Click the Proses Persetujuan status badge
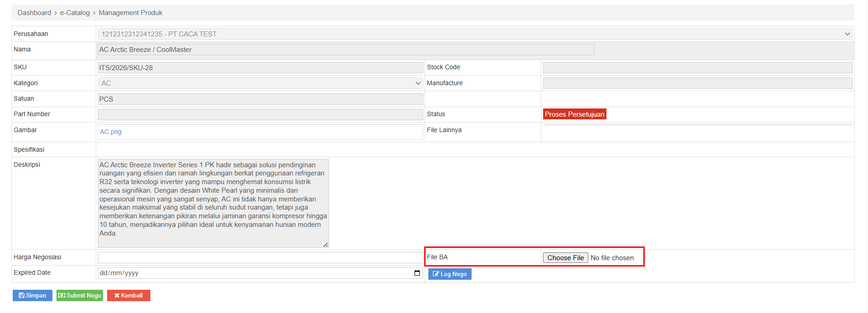Image resolution: width=868 pixels, height=313 pixels. point(574,114)
